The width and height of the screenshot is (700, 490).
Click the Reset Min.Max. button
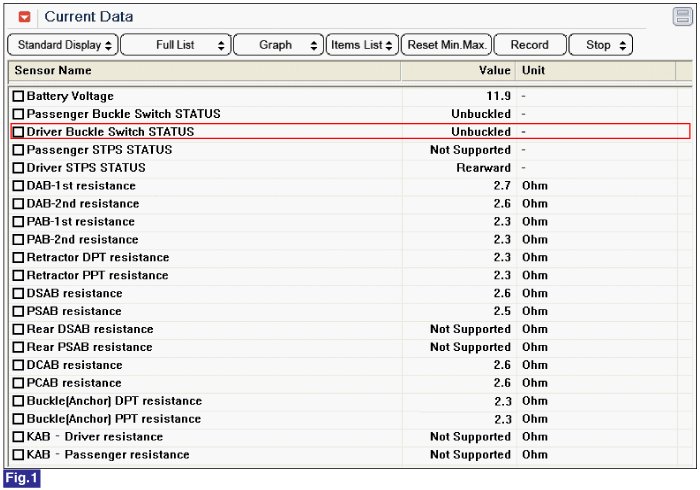point(446,45)
